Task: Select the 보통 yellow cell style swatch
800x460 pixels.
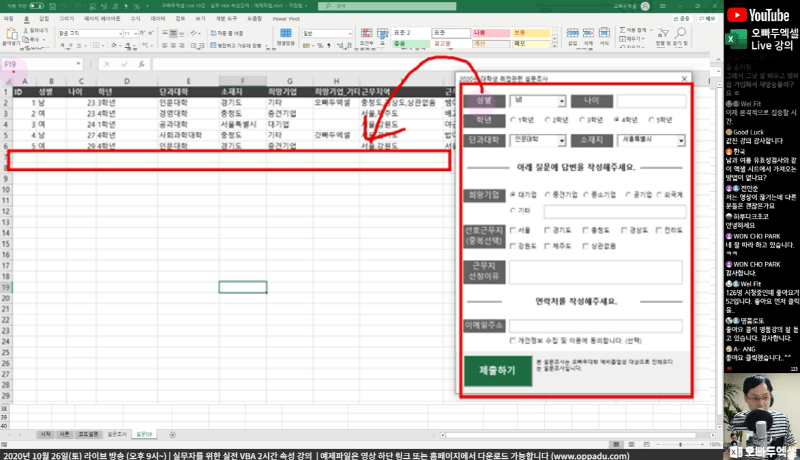Action: coord(531,33)
